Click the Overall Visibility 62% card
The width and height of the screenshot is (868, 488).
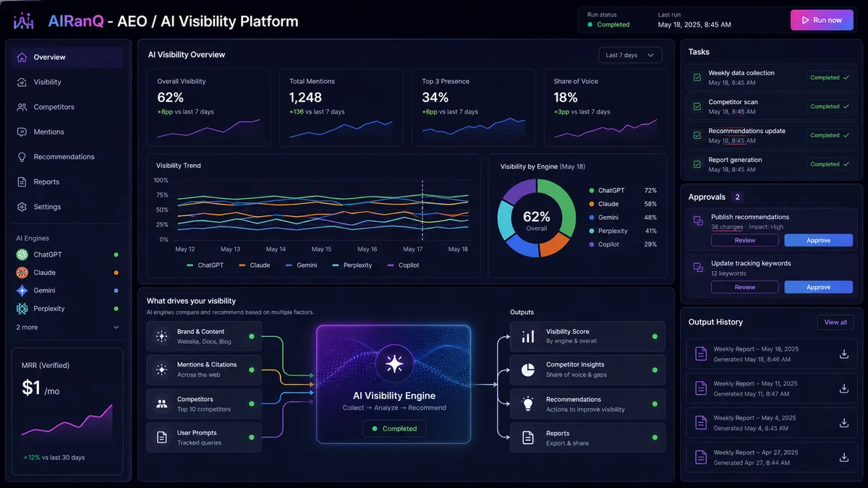click(x=208, y=107)
